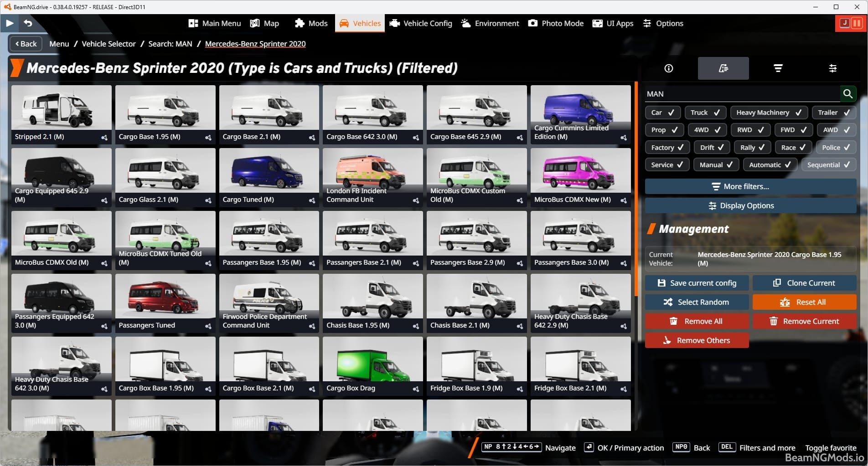868x466 pixels.
Task: Click Remove Others button
Action: (697, 340)
